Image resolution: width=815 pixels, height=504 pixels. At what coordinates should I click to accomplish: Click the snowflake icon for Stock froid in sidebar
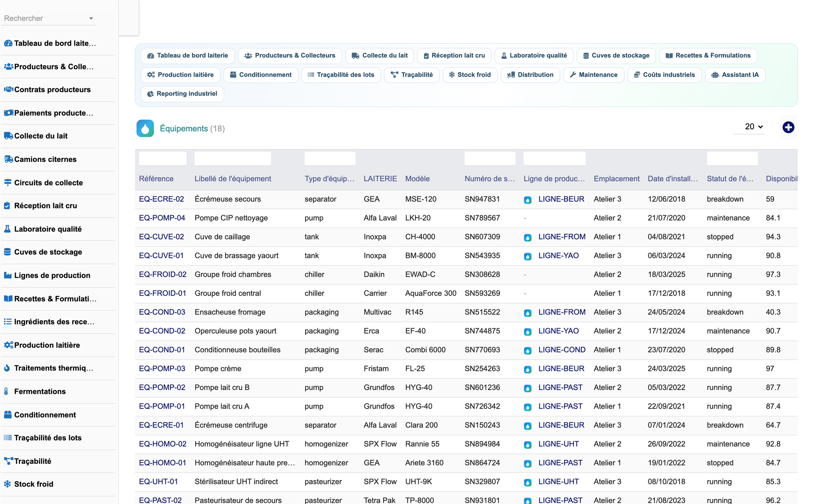tap(7, 484)
